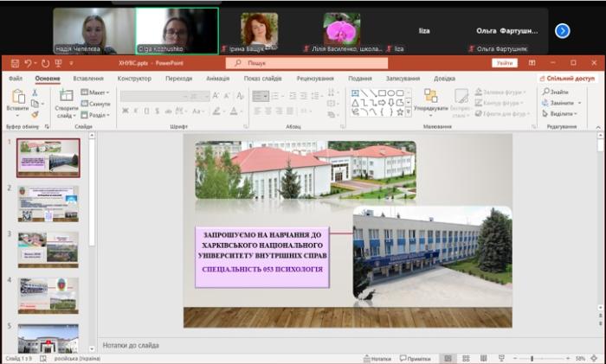The width and height of the screenshot is (606, 364).
Task: Toggle Comments (Примітки) pane in status bar
Action: pos(414,358)
